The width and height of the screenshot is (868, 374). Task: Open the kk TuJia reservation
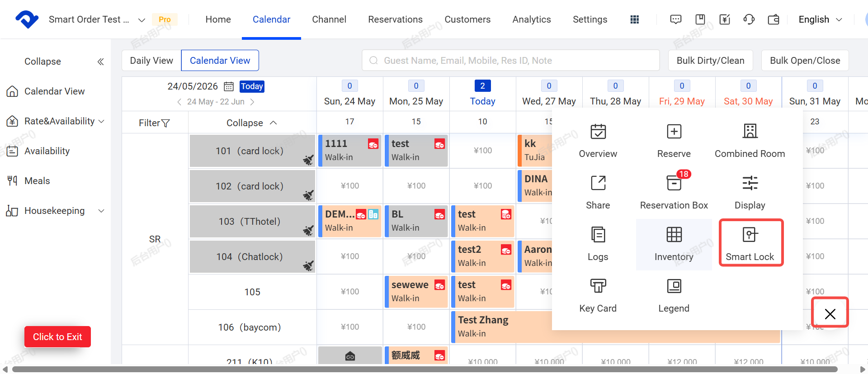pos(535,151)
